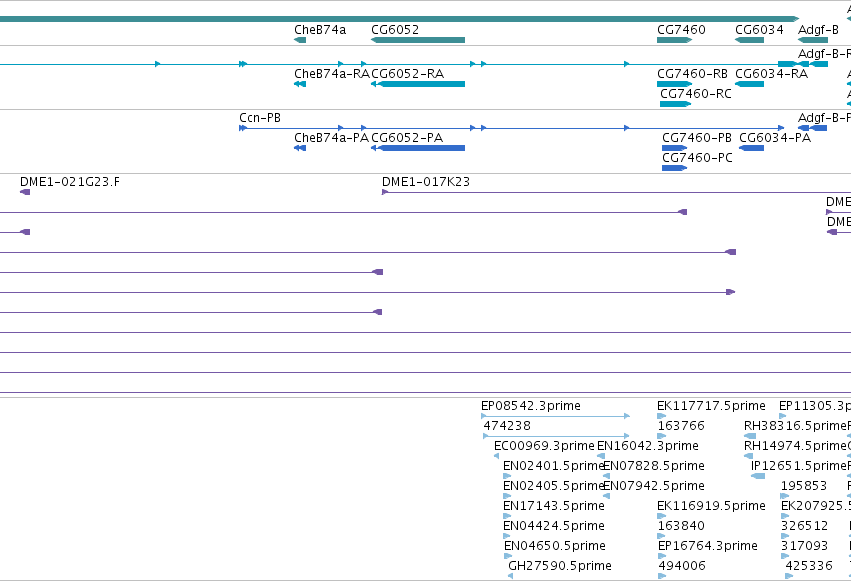
Task: Select the EN07942.5prime EST label
Action: [654, 486]
